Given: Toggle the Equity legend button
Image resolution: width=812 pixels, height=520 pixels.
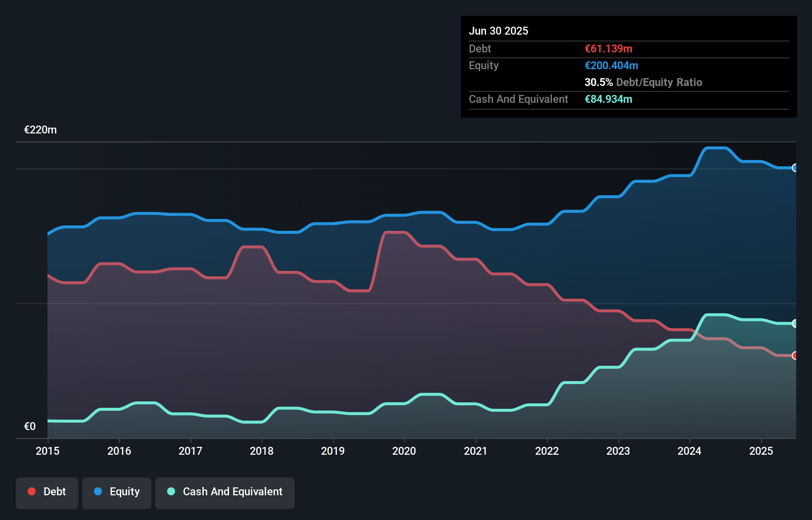Looking at the screenshot, I should tap(117, 493).
